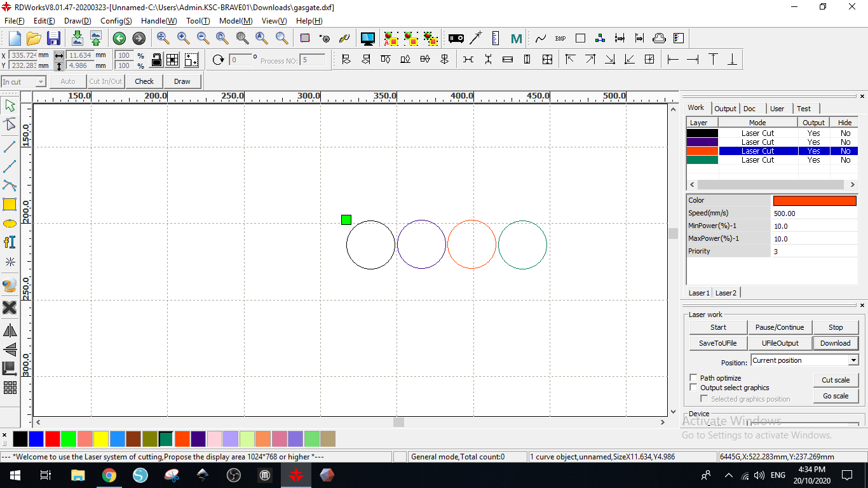Switch to the Output tab
This screenshot has width=868, height=488.
[x=725, y=109]
